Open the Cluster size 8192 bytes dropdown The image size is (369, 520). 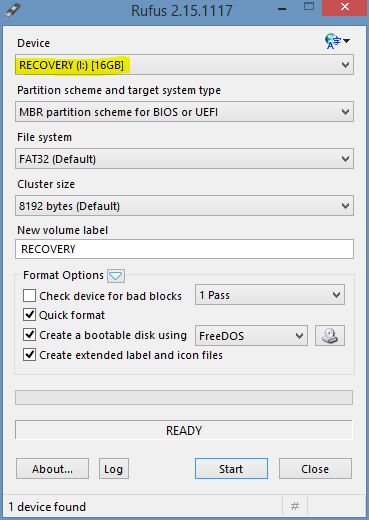tap(184, 206)
